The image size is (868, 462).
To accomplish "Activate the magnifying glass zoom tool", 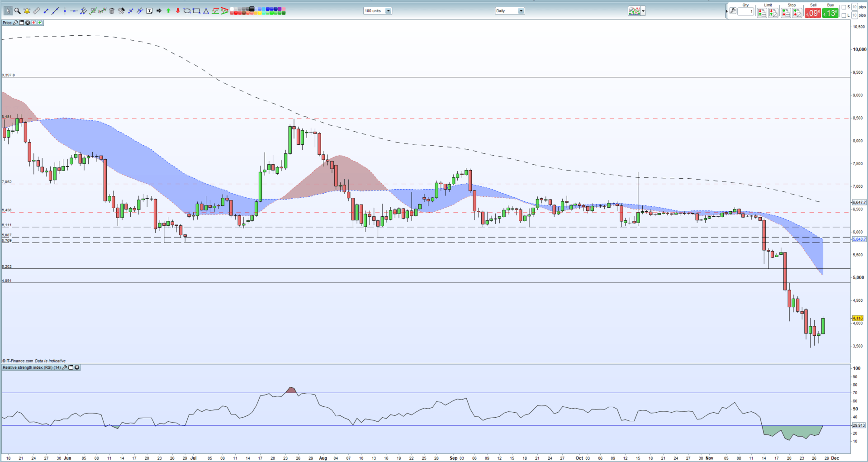I will (17, 11).
